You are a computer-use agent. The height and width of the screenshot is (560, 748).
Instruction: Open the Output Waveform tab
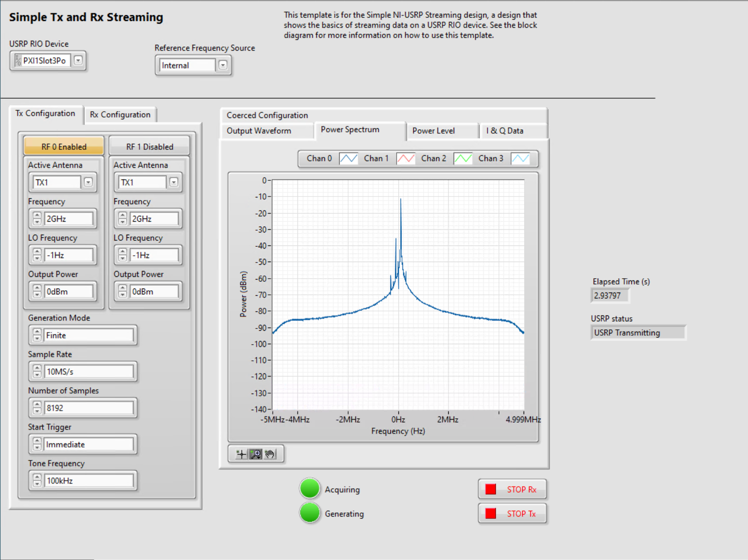tap(267, 131)
